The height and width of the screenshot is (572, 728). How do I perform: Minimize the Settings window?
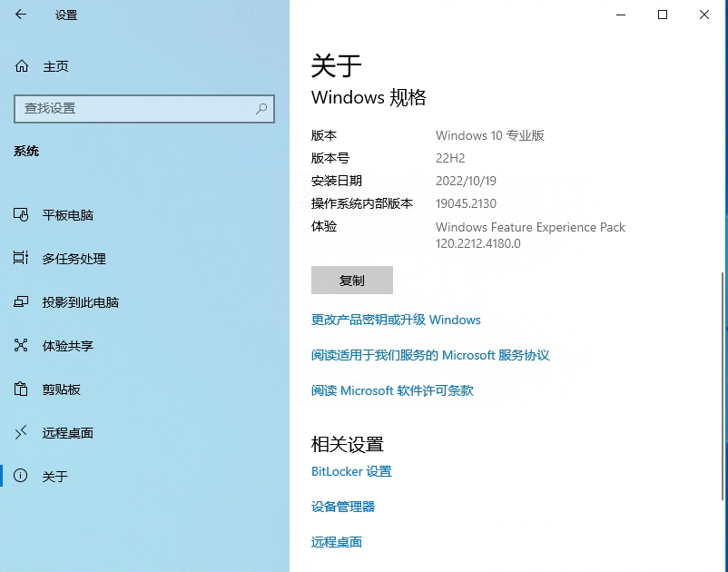(x=621, y=15)
